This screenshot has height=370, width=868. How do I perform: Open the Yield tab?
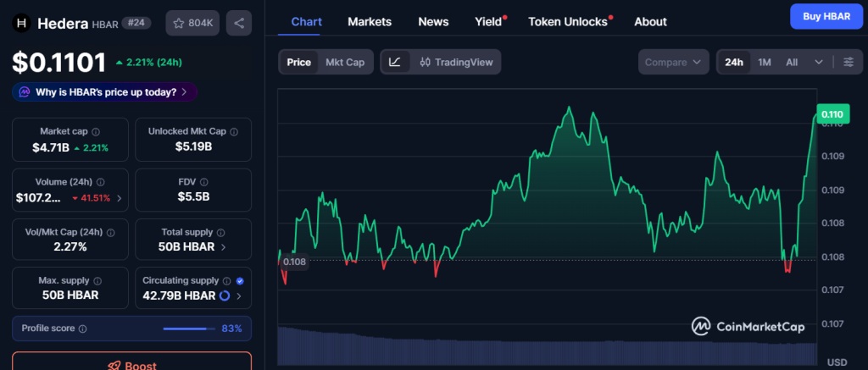click(488, 21)
